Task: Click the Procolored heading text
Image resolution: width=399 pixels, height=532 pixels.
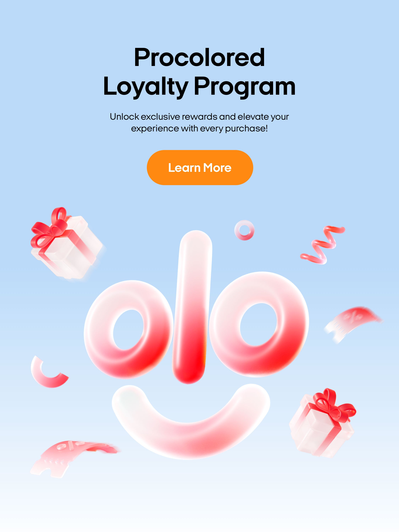Action: (200, 57)
